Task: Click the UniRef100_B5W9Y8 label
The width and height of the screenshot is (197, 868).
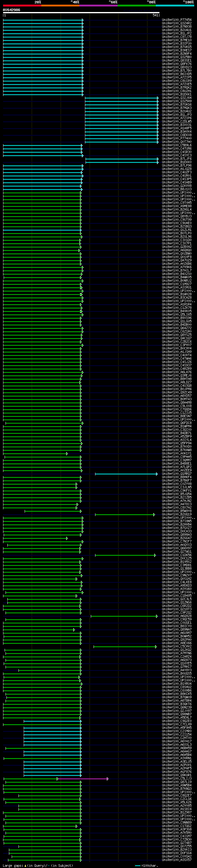Action: point(176,511)
